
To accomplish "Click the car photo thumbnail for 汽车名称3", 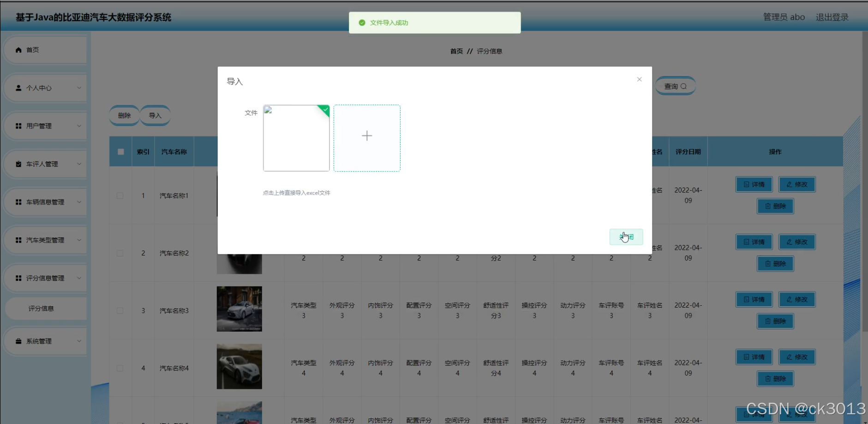I will click(239, 309).
